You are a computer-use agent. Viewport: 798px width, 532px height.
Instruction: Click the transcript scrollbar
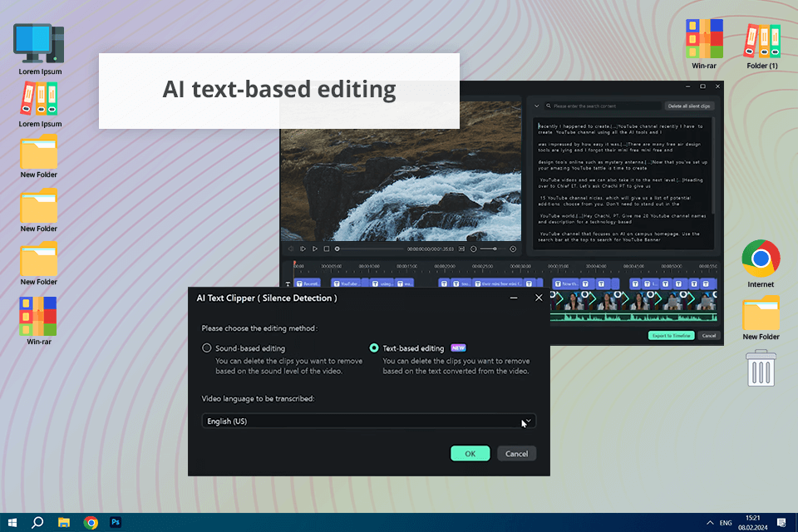pos(713,165)
